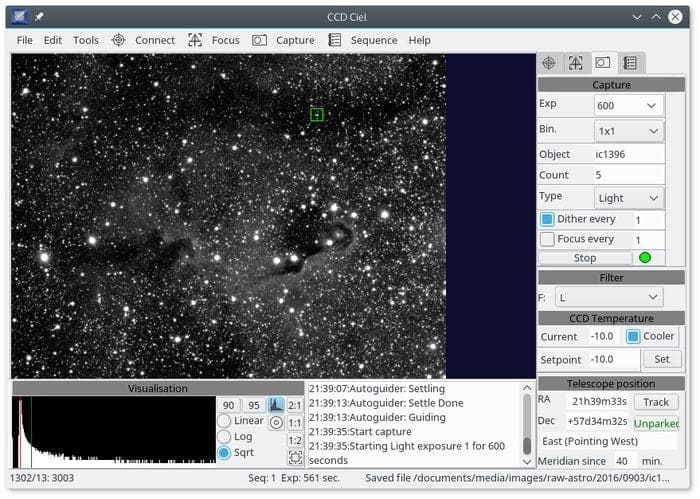Click the green guide star box in image
Viewport: 700px width, 499px height.
tap(317, 115)
